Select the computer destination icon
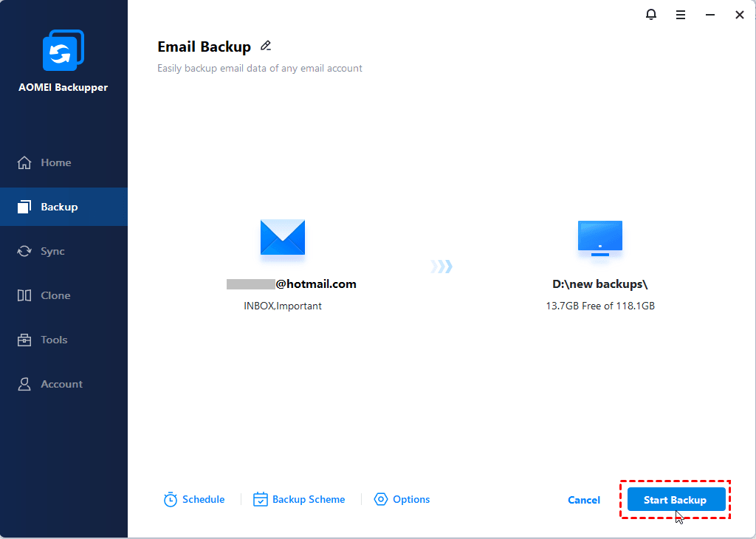This screenshot has height=539, width=756. tap(599, 238)
